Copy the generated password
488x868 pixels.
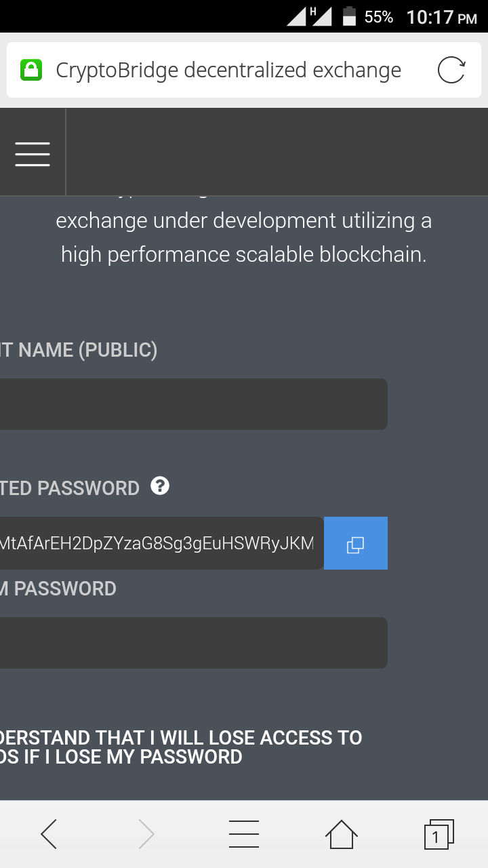pos(356,543)
